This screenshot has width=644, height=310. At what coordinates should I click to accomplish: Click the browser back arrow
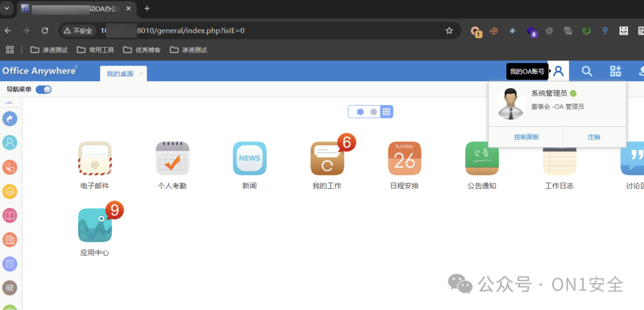(8, 30)
